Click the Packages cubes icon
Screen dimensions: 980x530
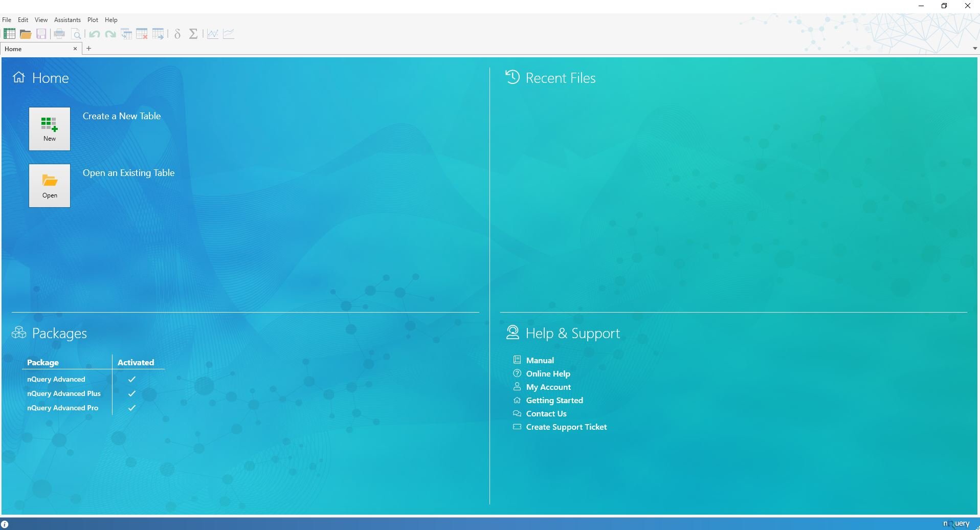pyautogui.click(x=19, y=333)
